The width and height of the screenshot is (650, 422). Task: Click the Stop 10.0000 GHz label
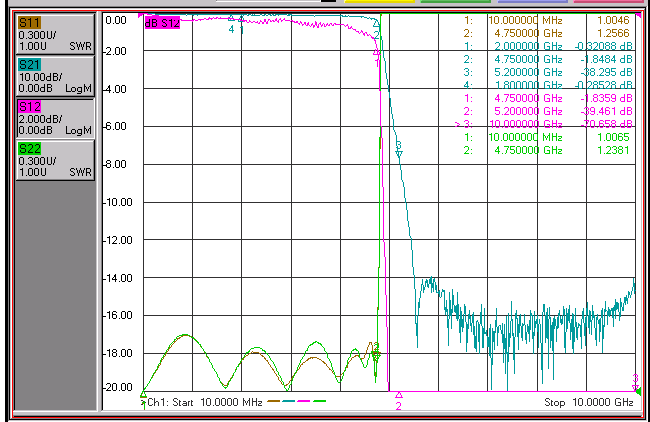589,402
